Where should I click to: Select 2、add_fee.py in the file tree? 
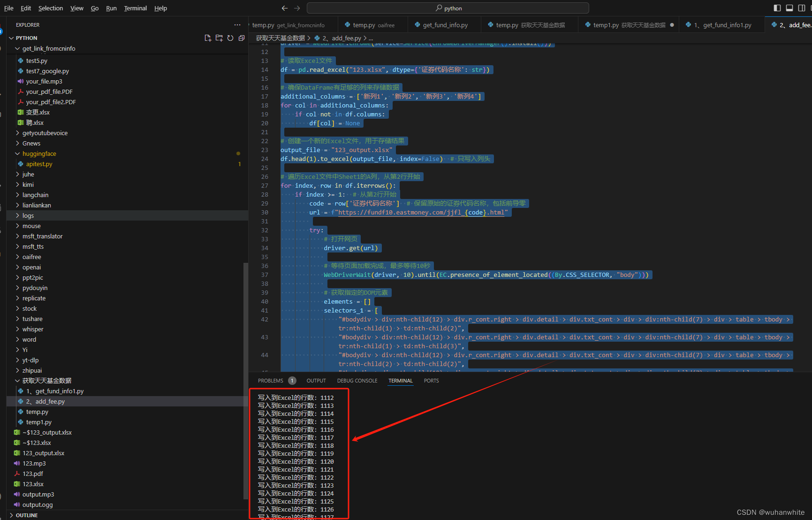(46, 401)
